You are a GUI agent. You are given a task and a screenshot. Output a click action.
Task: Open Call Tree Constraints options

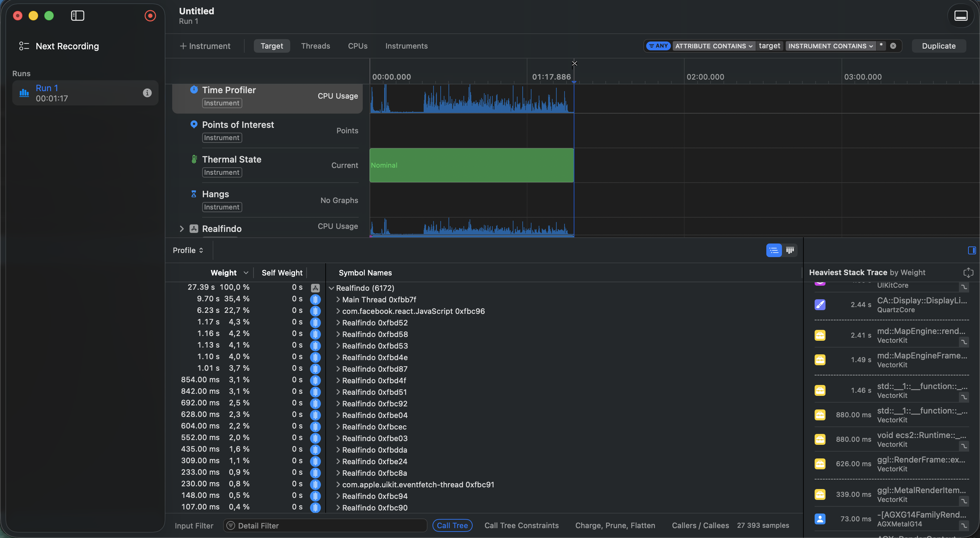tap(521, 525)
